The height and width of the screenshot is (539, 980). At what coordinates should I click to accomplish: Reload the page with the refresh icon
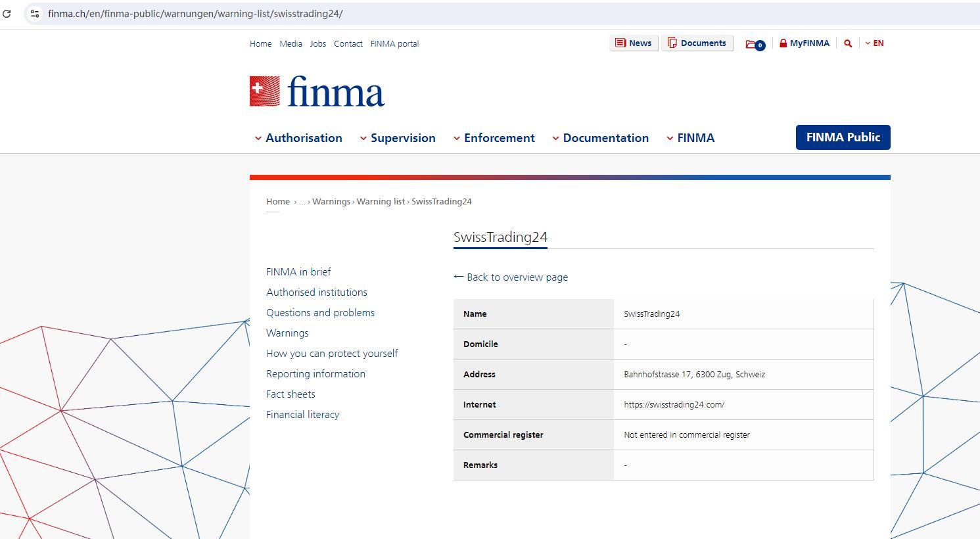[7, 13]
